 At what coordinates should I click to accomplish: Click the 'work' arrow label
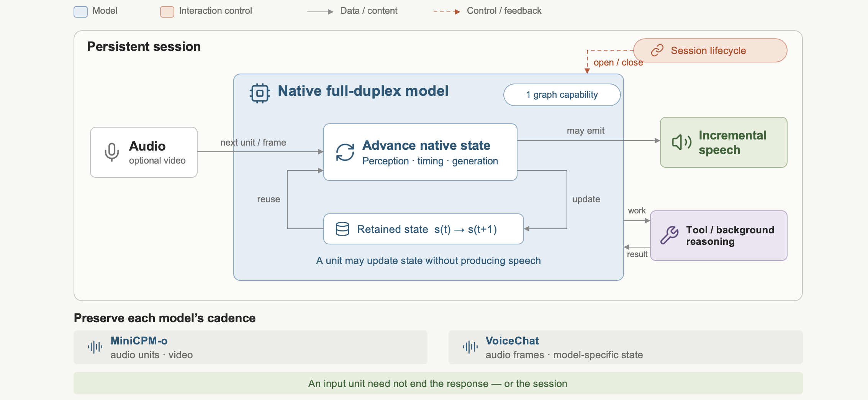[637, 211]
